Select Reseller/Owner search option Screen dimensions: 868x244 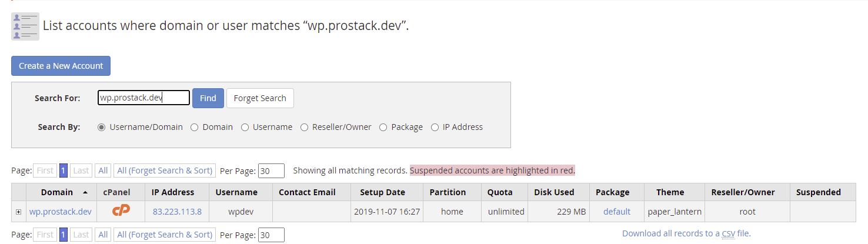click(304, 127)
